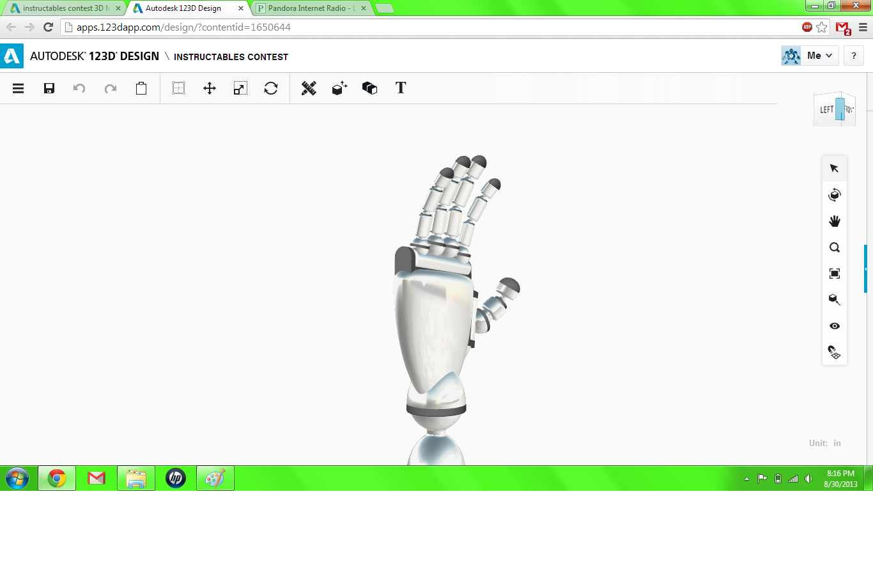873x588 pixels.
Task: Open the Text tool
Action: coord(401,88)
